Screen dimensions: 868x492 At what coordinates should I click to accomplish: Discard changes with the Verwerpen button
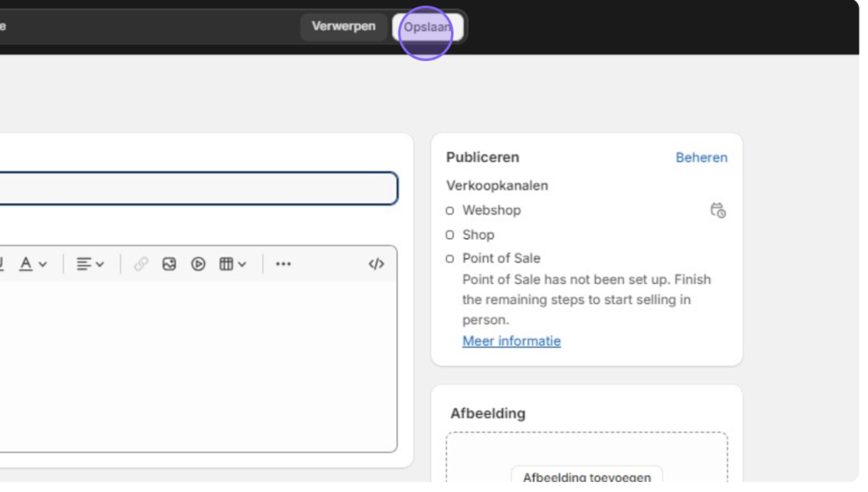343,26
